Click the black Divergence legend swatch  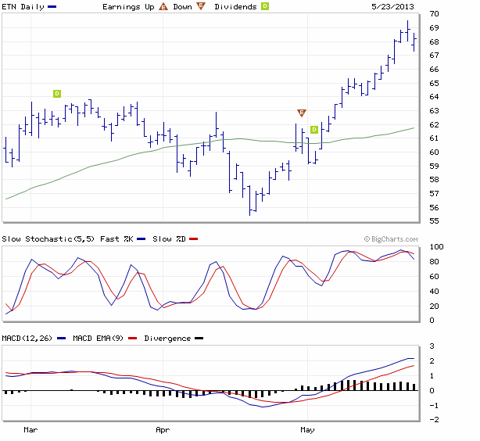tap(199, 338)
